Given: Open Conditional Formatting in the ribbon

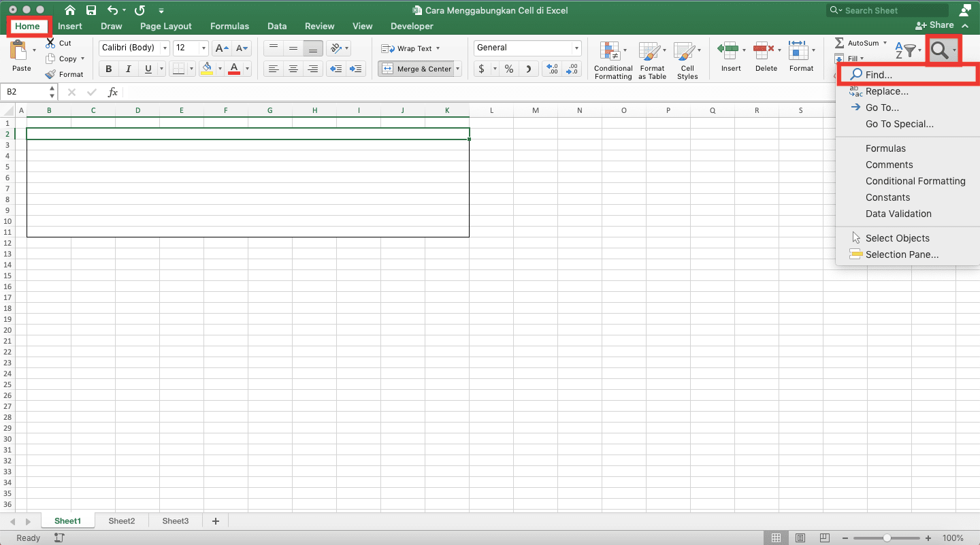Looking at the screenshot, I should click(613, 60).
